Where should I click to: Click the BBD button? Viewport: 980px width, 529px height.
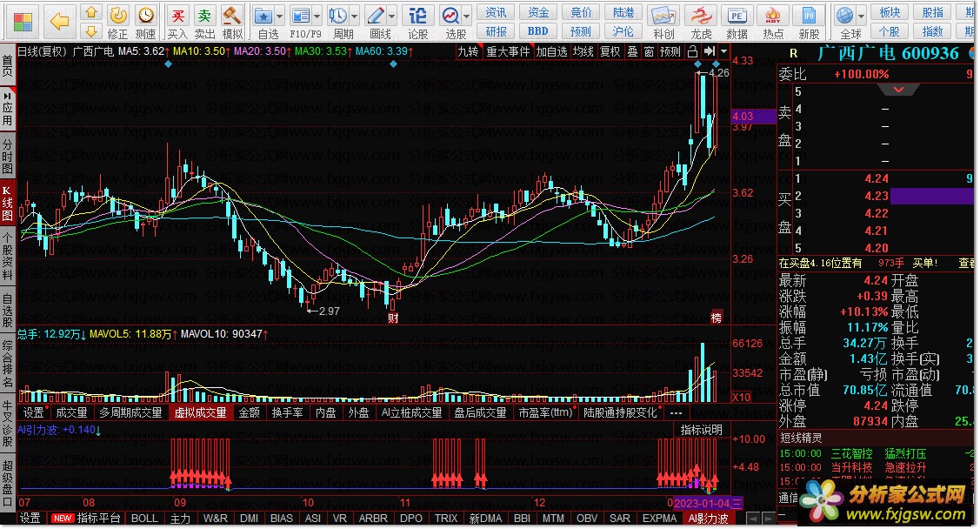click(538, 31)
